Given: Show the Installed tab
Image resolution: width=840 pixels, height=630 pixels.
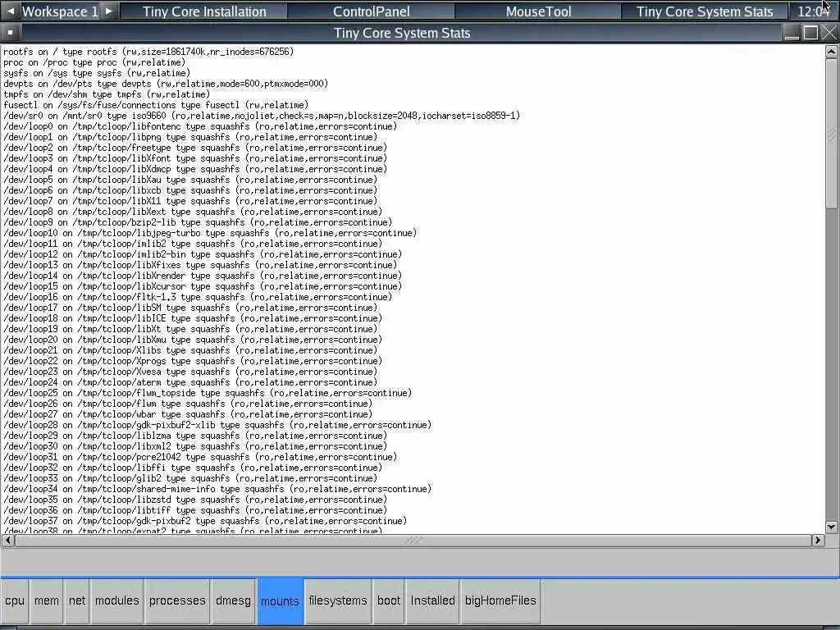Looking at the screenshot, I should (x=433, y=601).
